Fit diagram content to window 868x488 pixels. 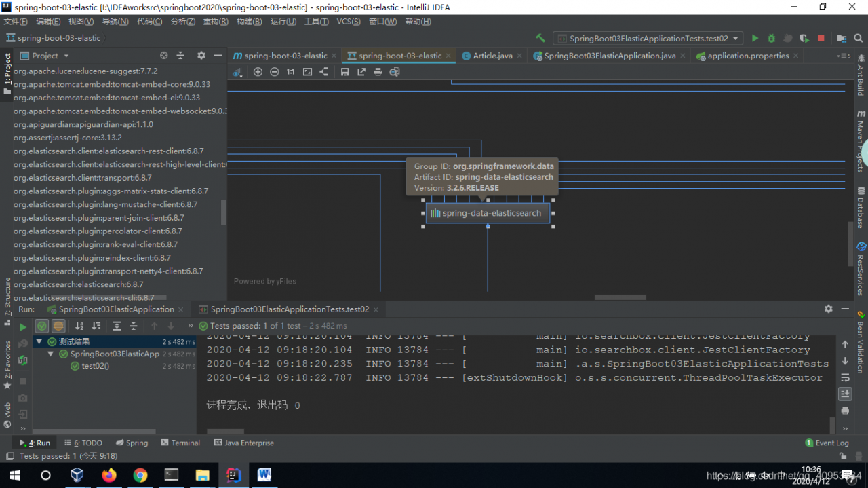(307, 72)
